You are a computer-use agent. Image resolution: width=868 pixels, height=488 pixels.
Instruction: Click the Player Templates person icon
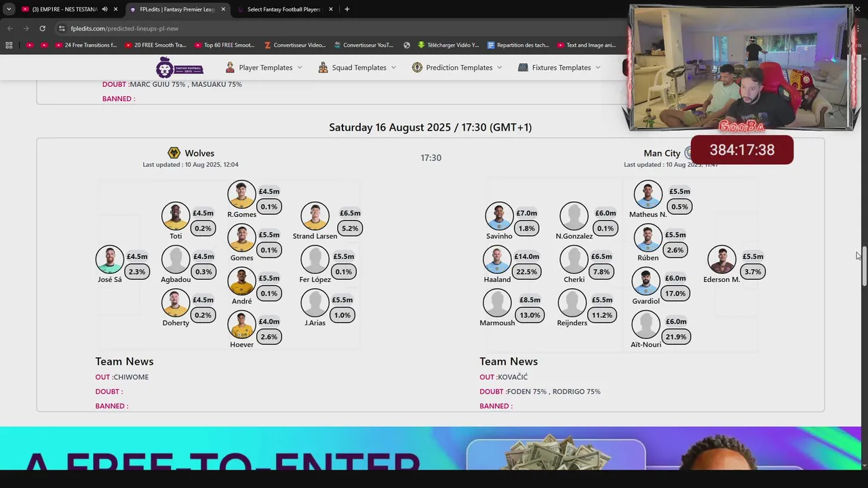coord(230,67)
